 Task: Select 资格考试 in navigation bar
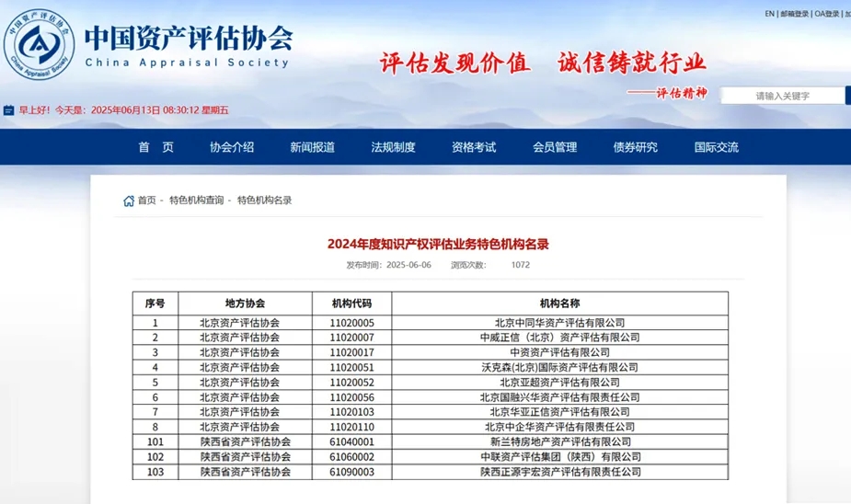pos(474,147)
